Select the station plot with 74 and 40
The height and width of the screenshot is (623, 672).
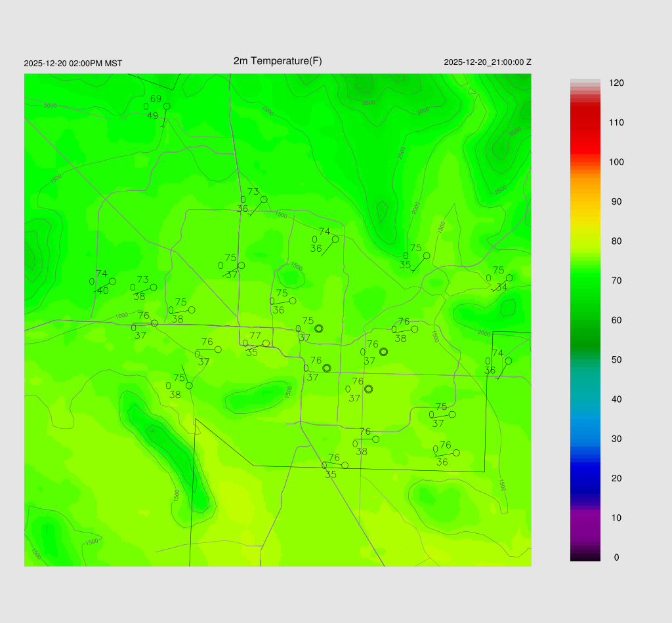[x=112, y=281]
